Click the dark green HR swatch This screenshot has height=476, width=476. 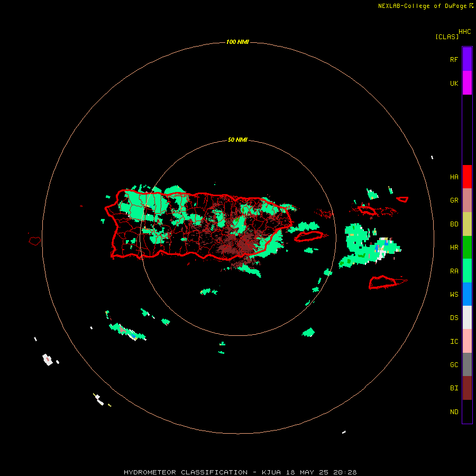pyautogui.click(x=467, y=248)
